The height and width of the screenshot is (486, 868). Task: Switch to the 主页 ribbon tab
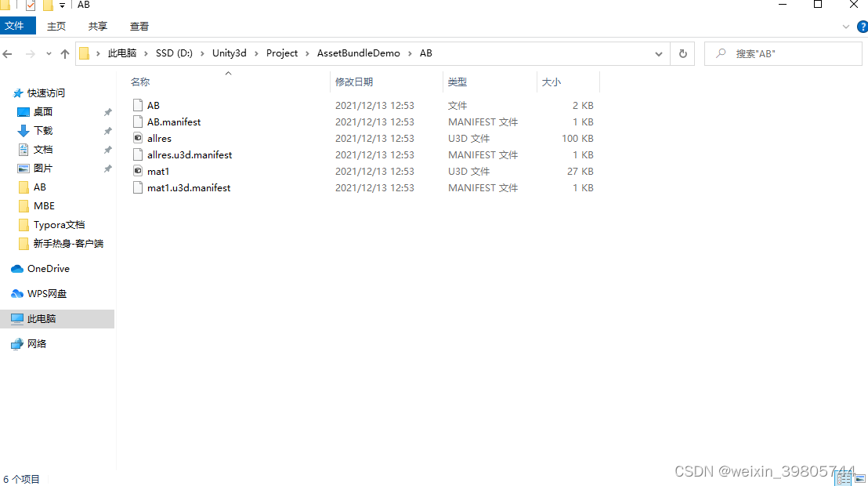tap(56, 26)
